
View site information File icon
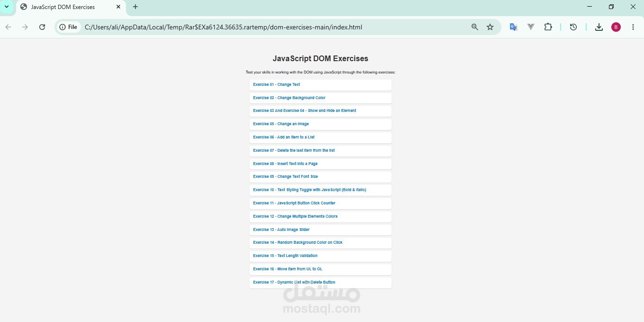point(68,27)
